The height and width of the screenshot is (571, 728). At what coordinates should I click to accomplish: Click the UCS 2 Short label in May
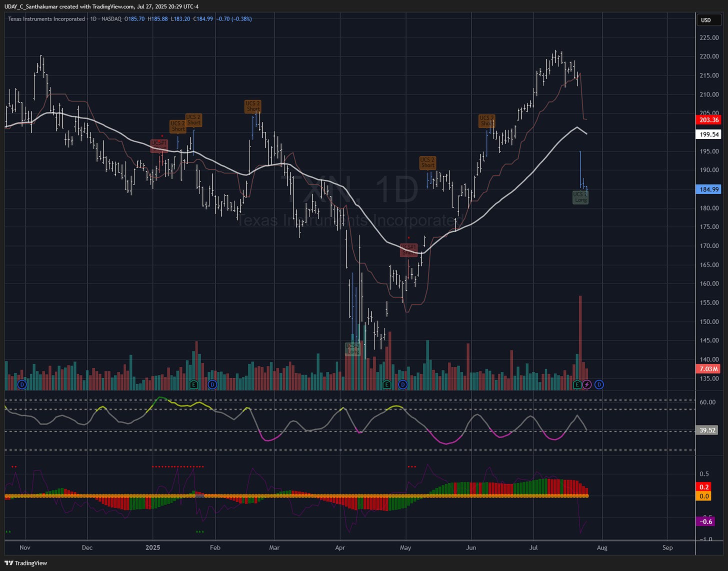click(427, 162)
